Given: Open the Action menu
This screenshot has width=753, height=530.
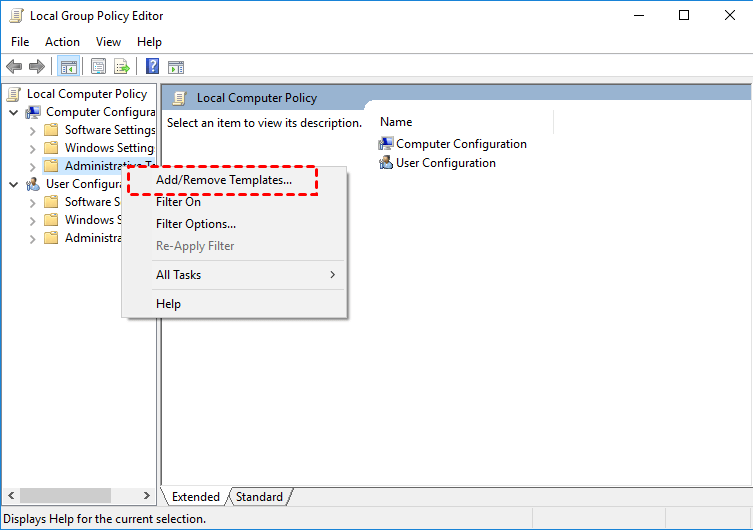Looking at the screenshot, I should (62, 42).
